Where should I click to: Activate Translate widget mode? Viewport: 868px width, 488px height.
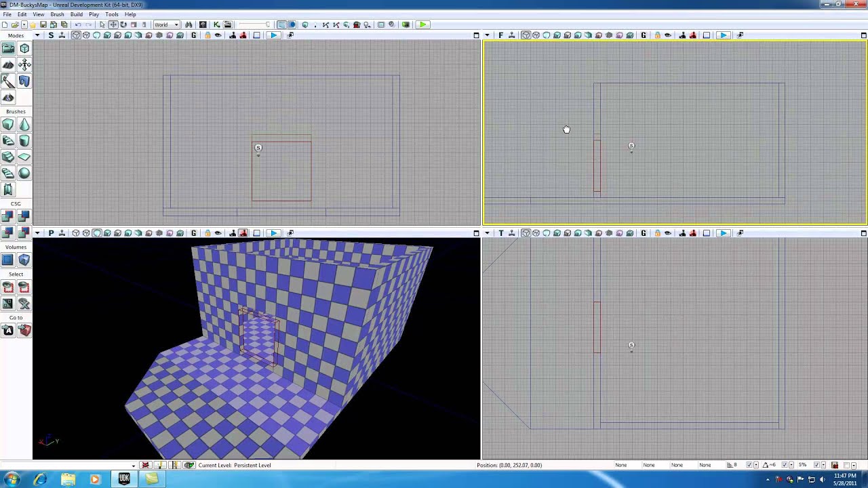pos(113,24)
